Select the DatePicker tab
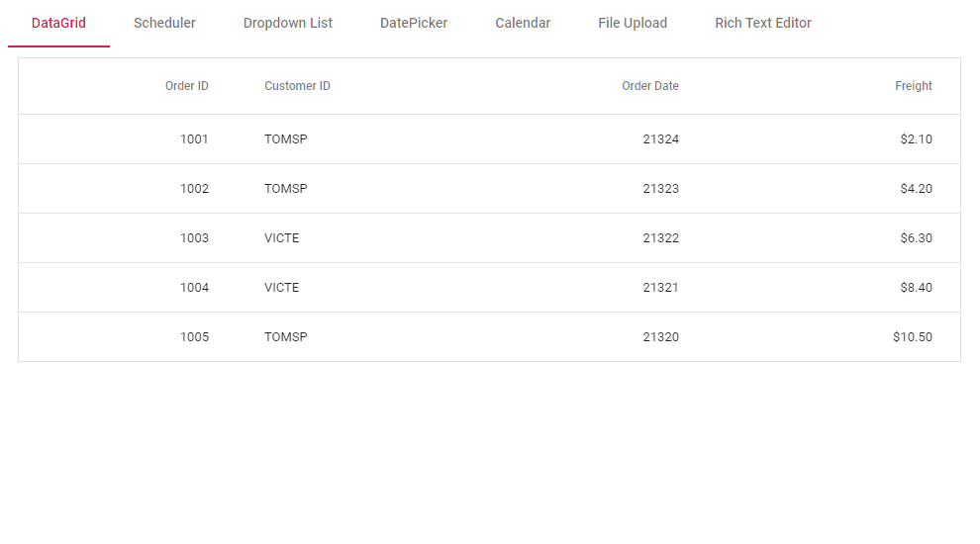Screen dimensions: 980x544 tap(414, 23)
